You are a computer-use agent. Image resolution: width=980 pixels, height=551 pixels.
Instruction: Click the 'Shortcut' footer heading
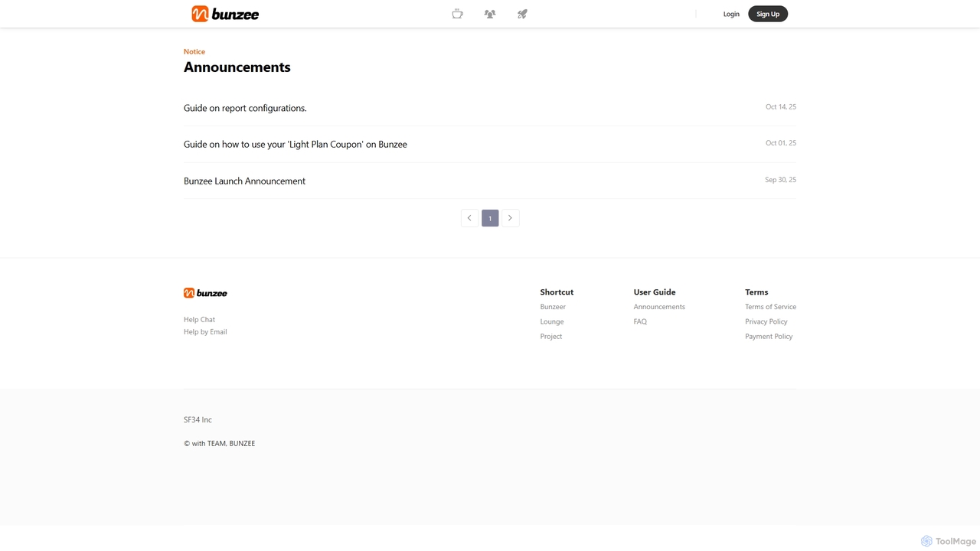557,292
